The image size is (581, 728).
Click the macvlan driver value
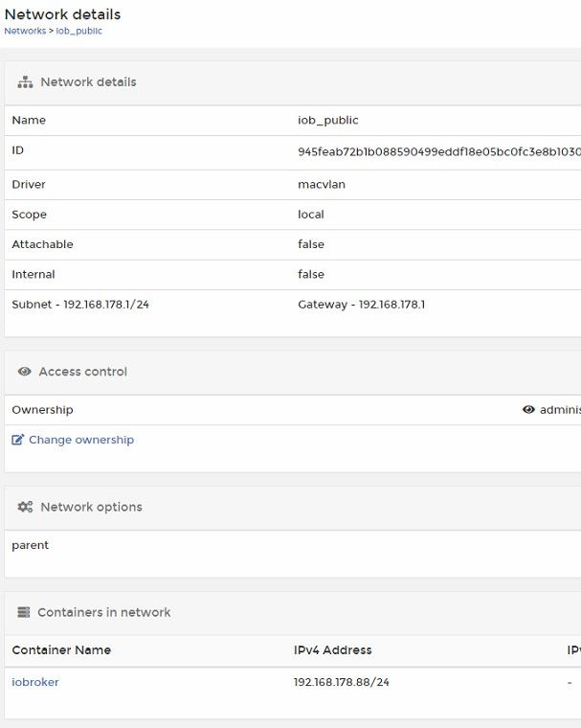[322, 184]
